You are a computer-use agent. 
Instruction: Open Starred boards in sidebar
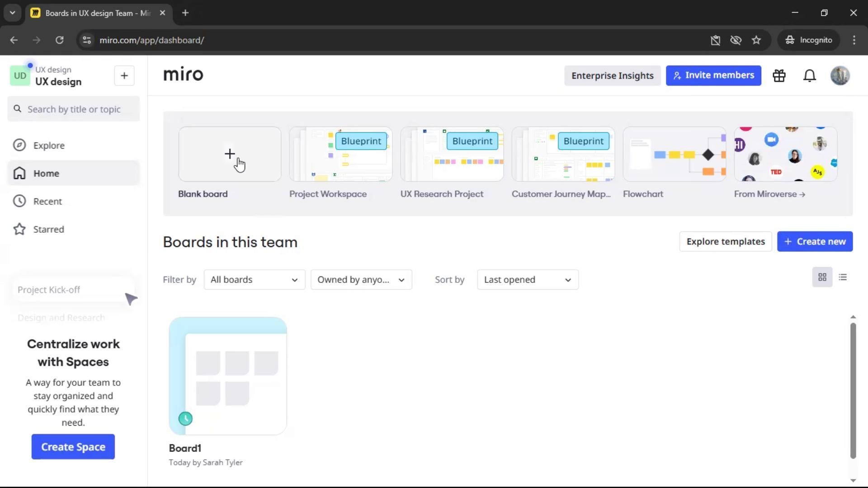click(48, 229)
